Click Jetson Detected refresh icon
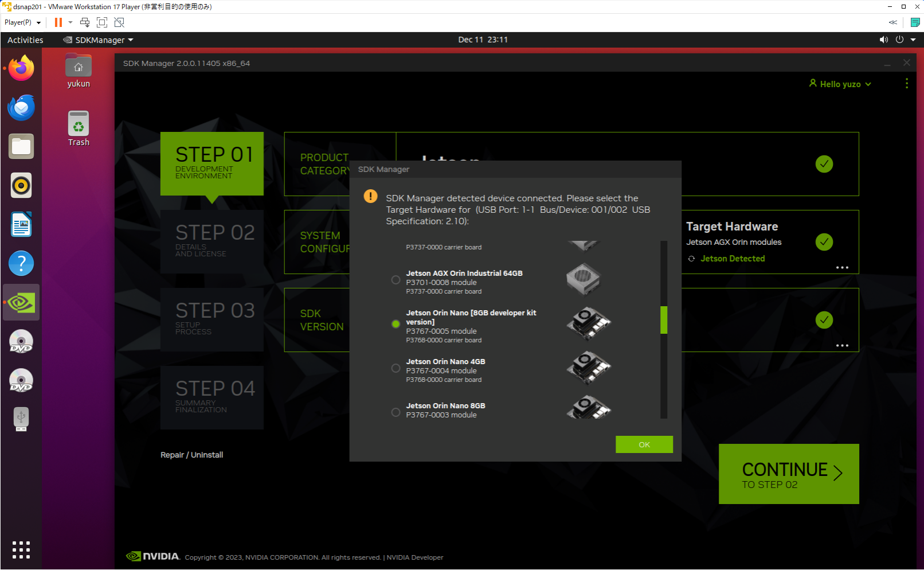924x570 pixels. coord(692,259)
